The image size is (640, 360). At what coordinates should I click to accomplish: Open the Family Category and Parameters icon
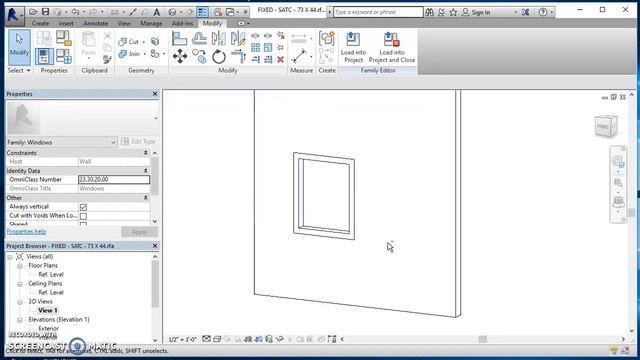coord(64,38)
